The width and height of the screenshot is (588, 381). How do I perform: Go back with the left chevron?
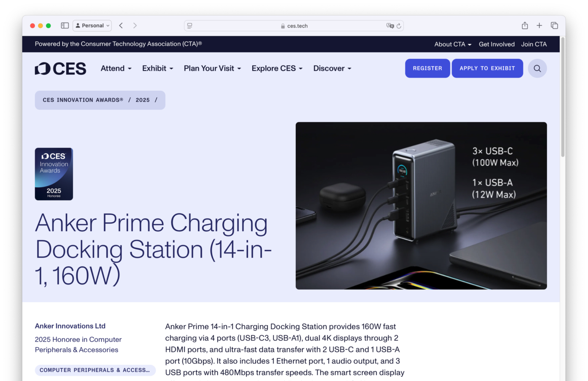pyautogui.click(x=121, y=26)
